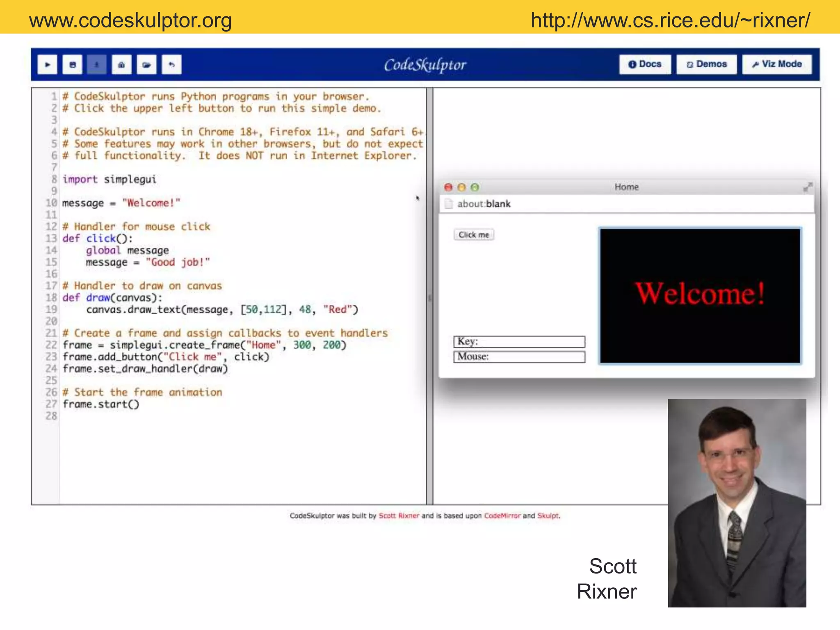This screenshot has width=840, height=630.
Task: Click the Scott Rixner portrait photo
Action: tap(737, 503)
